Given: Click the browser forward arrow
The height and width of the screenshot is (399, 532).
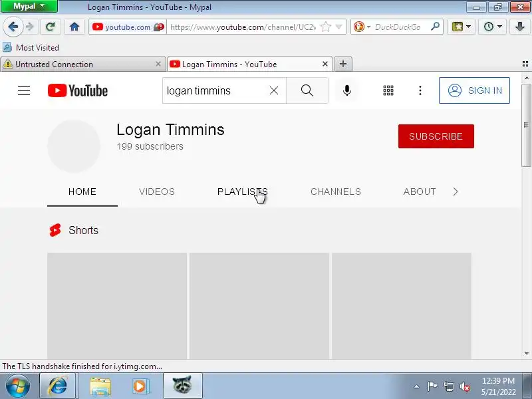Looking at the screenshot, I should [30, 27].
